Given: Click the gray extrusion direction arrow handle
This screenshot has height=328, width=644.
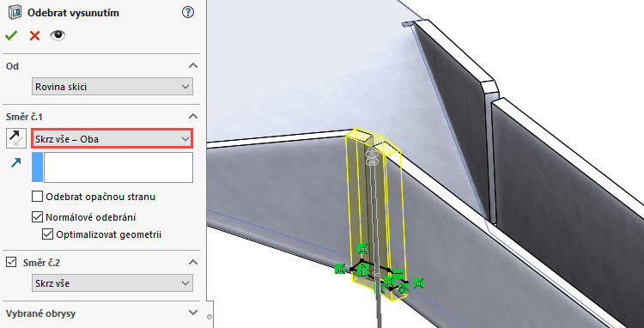Looking at the screenshot, I should (x=372, y=157).
